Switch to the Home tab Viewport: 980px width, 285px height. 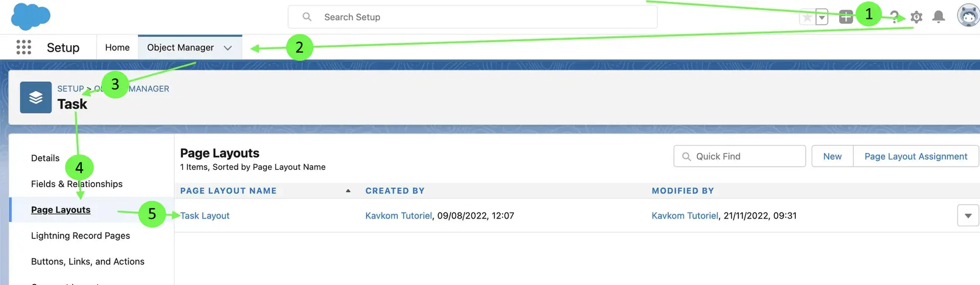[x=117, y=47]
